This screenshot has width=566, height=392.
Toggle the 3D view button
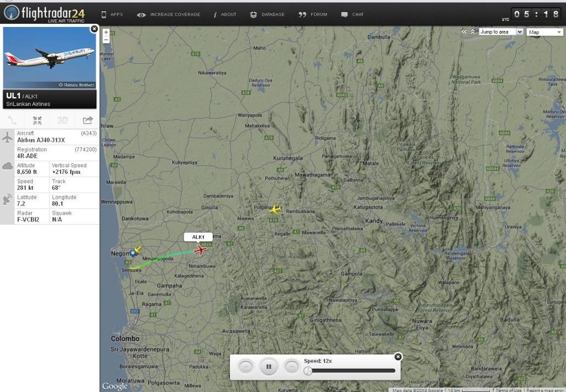[62, 120]
